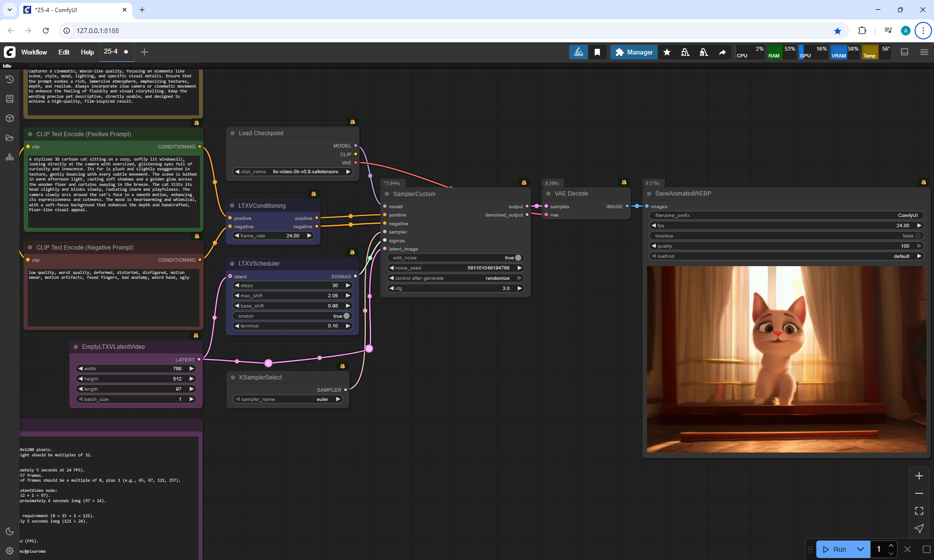Open ckpt_name checkpoint dropdown
934x560 pixels.
305,172
